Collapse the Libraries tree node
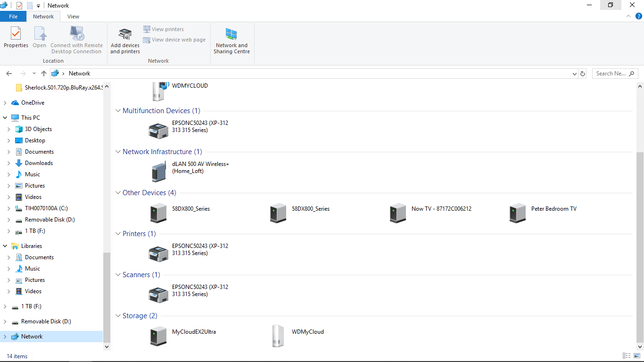This screenshot has height=362, width=644. 5,246
